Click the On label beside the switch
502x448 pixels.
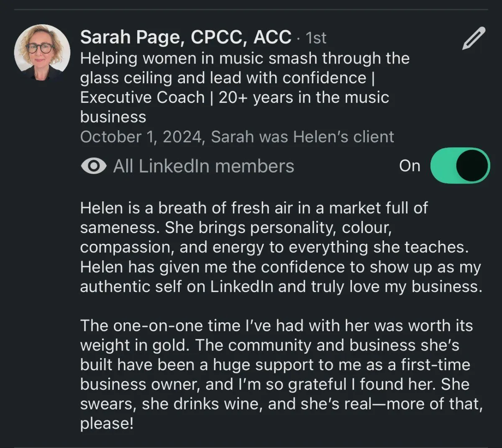point(410,166)
